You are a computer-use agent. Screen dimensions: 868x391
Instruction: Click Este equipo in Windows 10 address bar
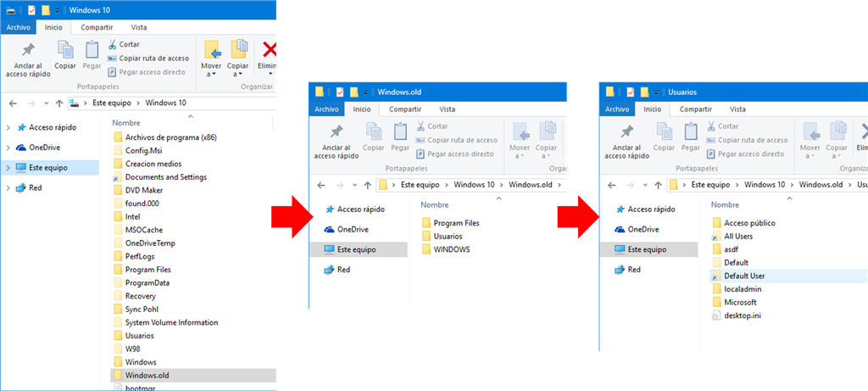(x=111, y=103)
